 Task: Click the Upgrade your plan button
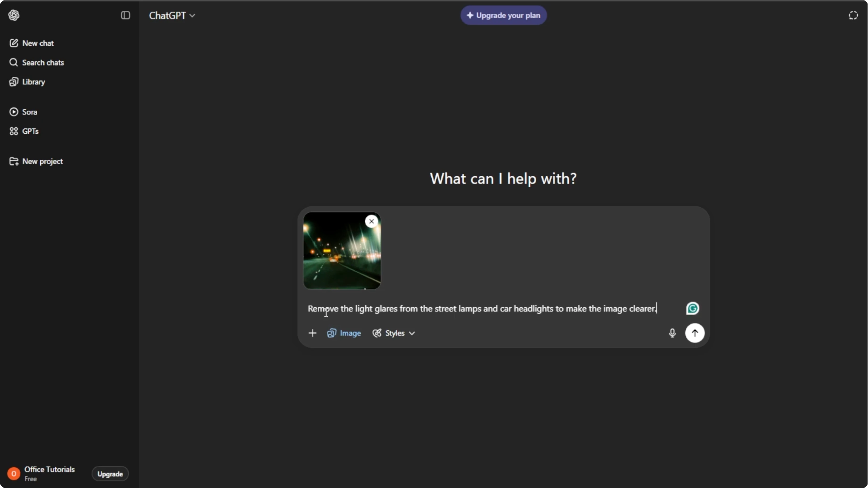tap(503, 15)
